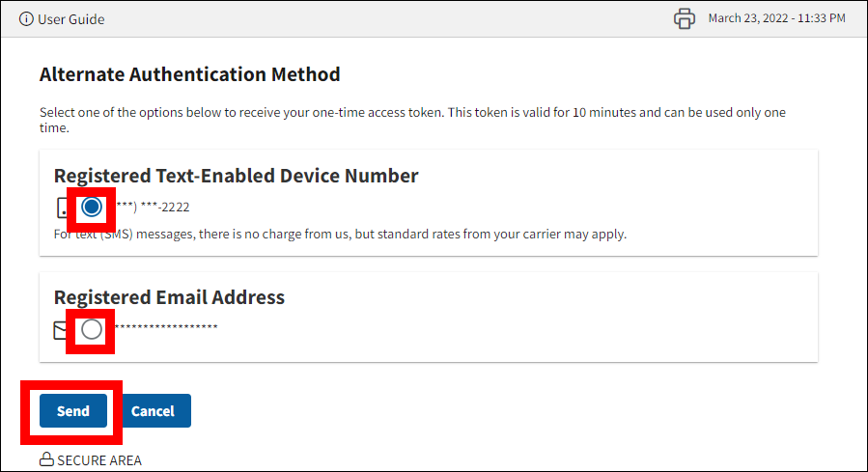Click the padlock secure icon
The height and width of the screenshot is (472, 868).
pos(46,460)
